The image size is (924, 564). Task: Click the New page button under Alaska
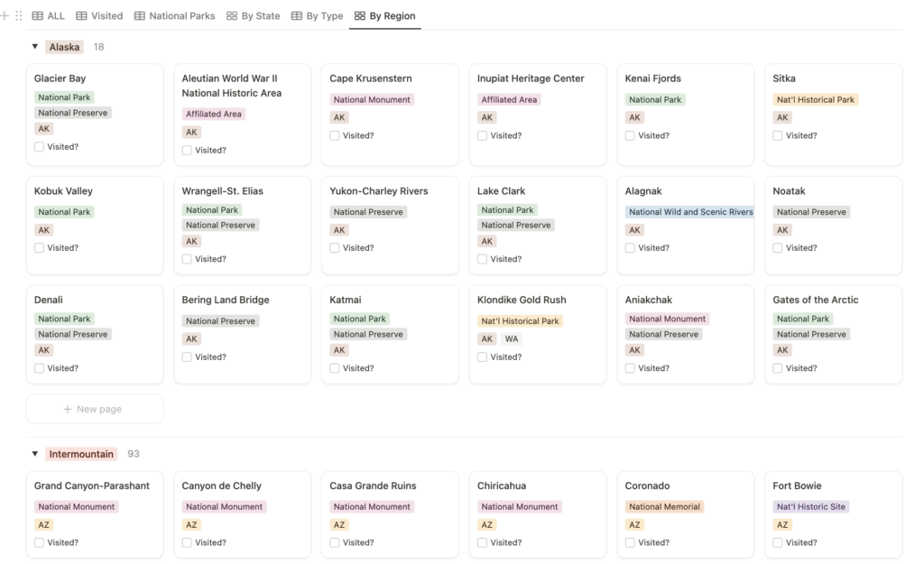(95, 408)
